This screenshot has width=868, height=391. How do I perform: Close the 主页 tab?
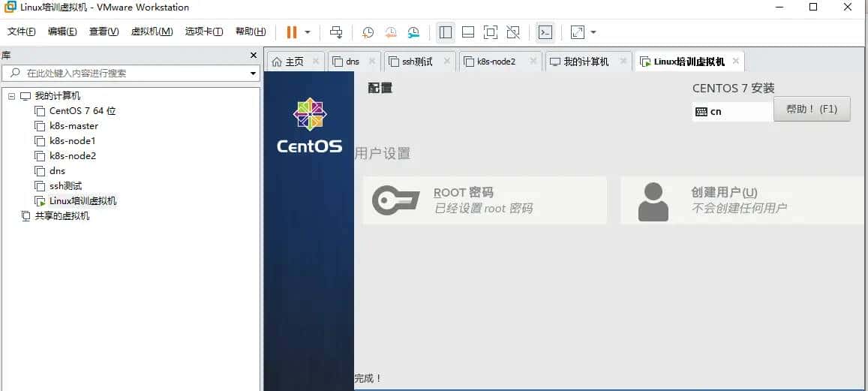pos(316,61)
